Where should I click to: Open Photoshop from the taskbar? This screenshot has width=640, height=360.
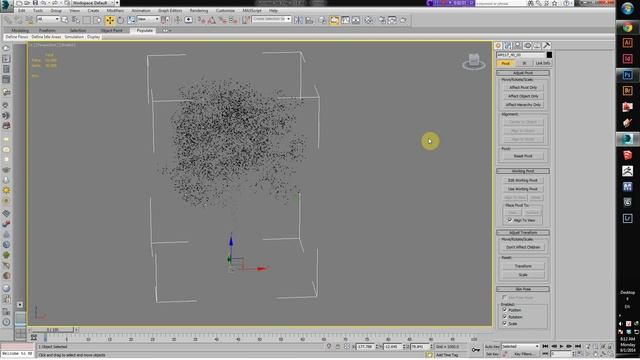[x=627, y=75]
